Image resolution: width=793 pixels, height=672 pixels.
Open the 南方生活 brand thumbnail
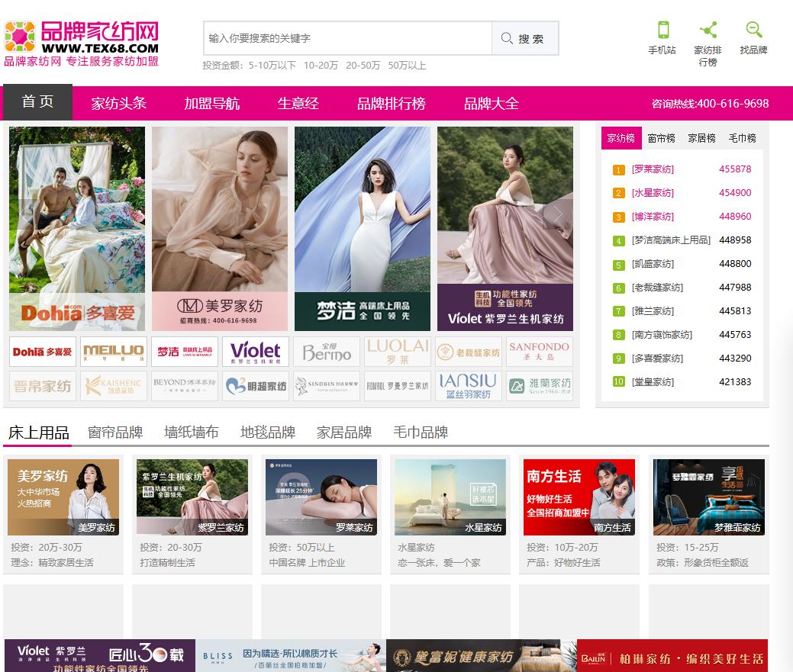579,497
